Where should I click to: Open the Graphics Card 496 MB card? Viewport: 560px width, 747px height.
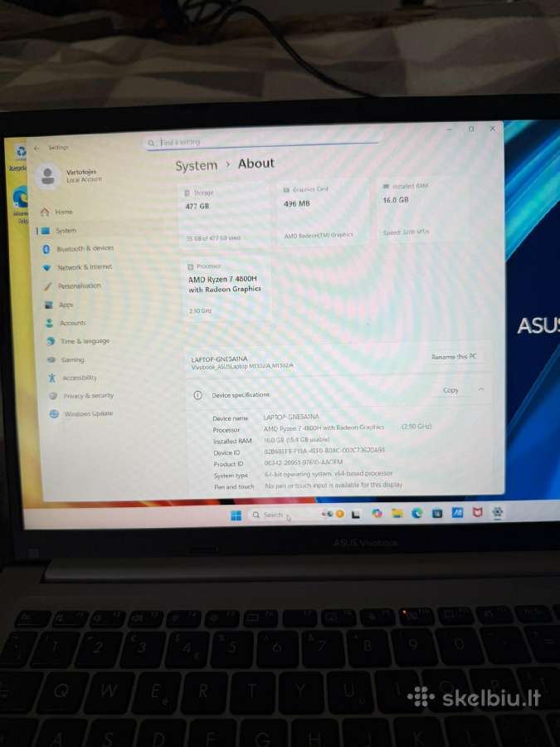pyautogui.click(x=323, y=212)
